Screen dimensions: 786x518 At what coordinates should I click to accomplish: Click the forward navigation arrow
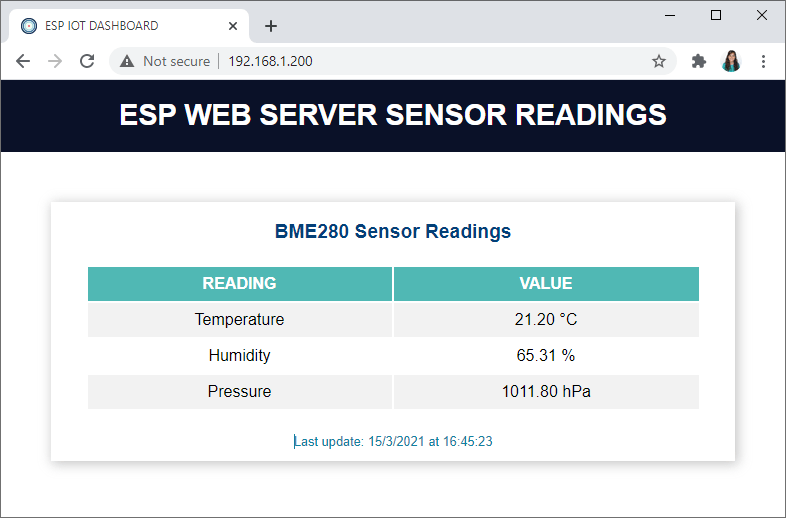coord(55,61)
